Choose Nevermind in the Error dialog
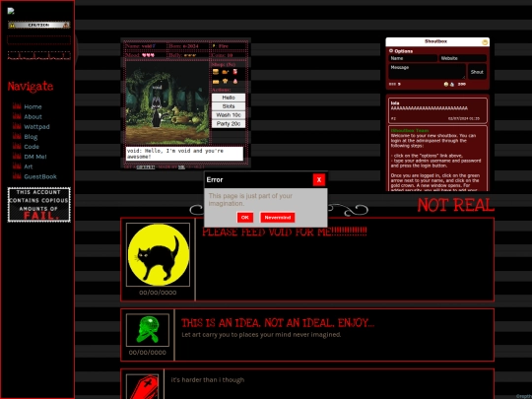The height and width of the screenshot is (399, 532). 278,218
